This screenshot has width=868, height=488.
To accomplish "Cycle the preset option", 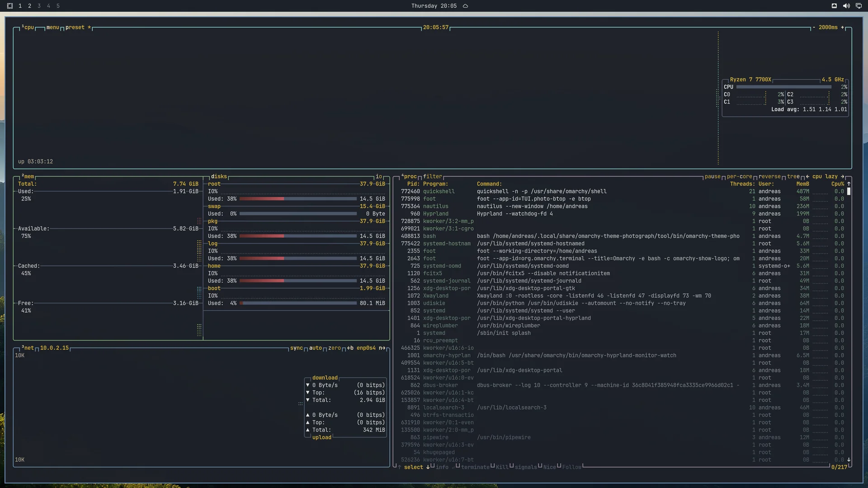I will (75, 28).
